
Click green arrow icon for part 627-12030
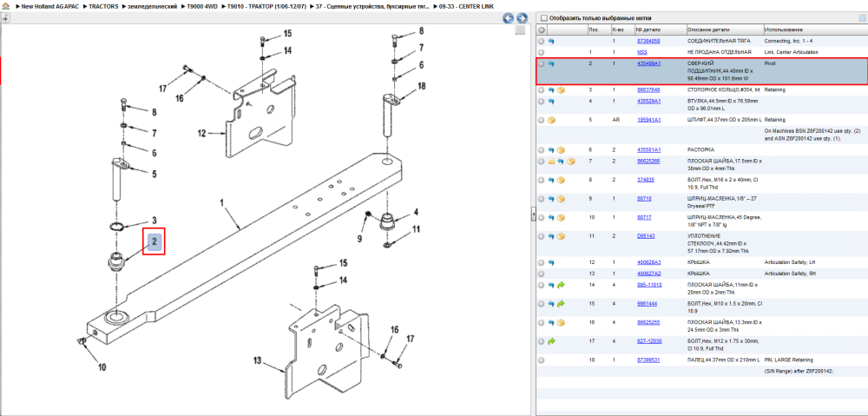(x=551, y=342)
